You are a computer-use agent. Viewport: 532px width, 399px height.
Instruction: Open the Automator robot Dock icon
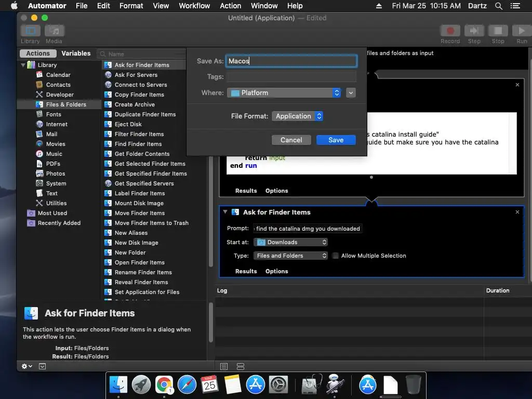[x=335, y=384]
